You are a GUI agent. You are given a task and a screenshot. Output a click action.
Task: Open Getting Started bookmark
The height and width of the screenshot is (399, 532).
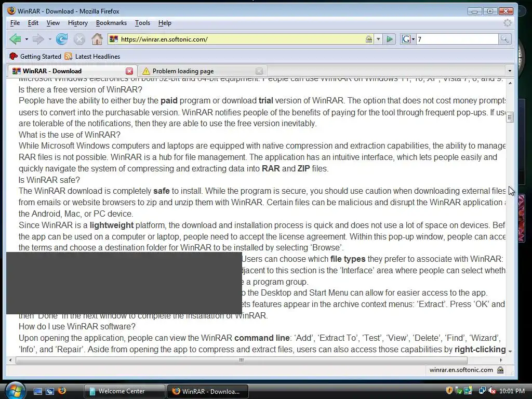coord(36,56)
